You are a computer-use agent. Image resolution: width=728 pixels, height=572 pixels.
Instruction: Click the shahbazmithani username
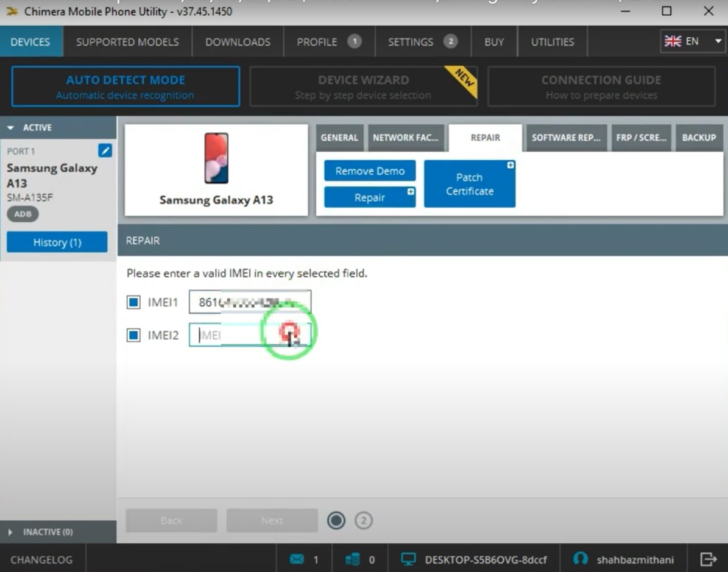point(635,559)
